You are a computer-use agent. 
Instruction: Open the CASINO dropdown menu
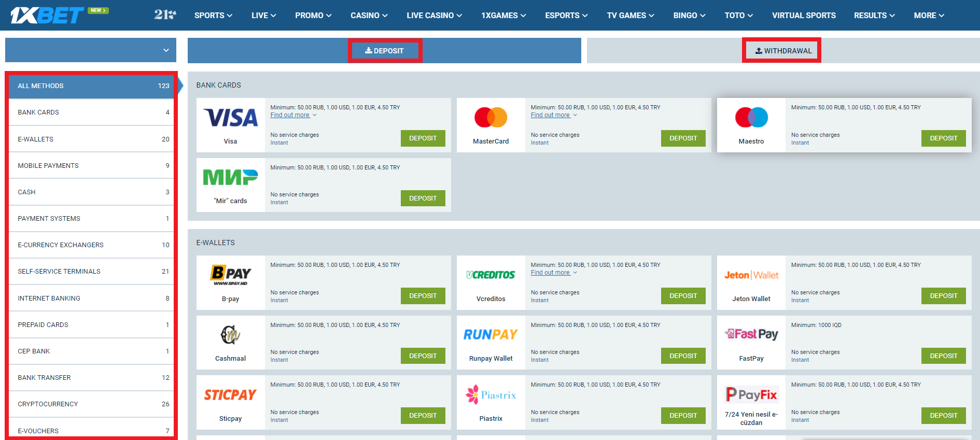[x=369, y=16]
